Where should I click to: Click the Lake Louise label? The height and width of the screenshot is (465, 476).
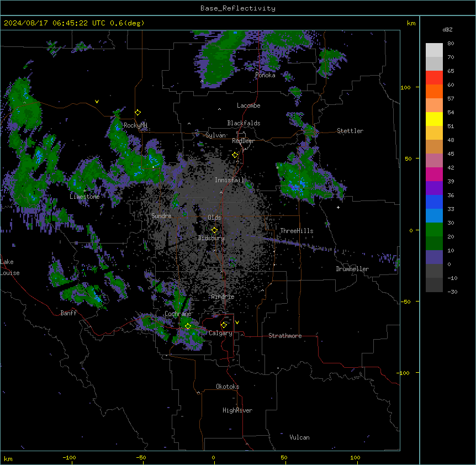pos(9,267)
